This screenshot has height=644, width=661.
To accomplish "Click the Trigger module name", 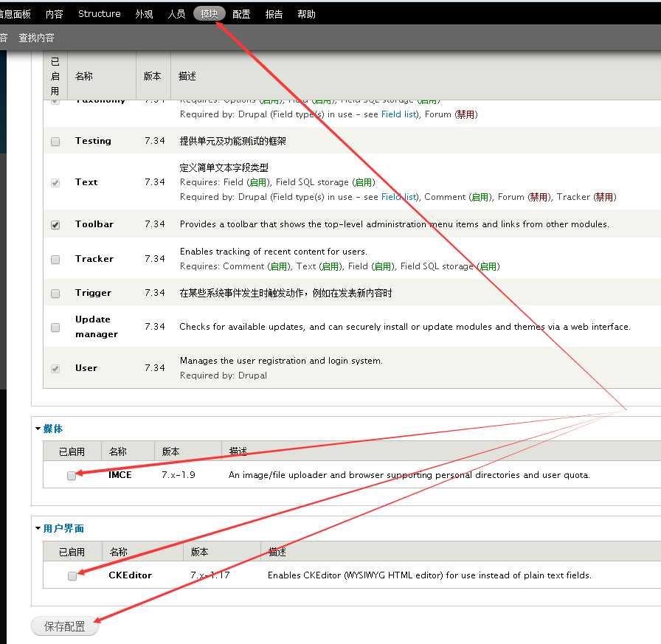I will click(x=93, y=293).
